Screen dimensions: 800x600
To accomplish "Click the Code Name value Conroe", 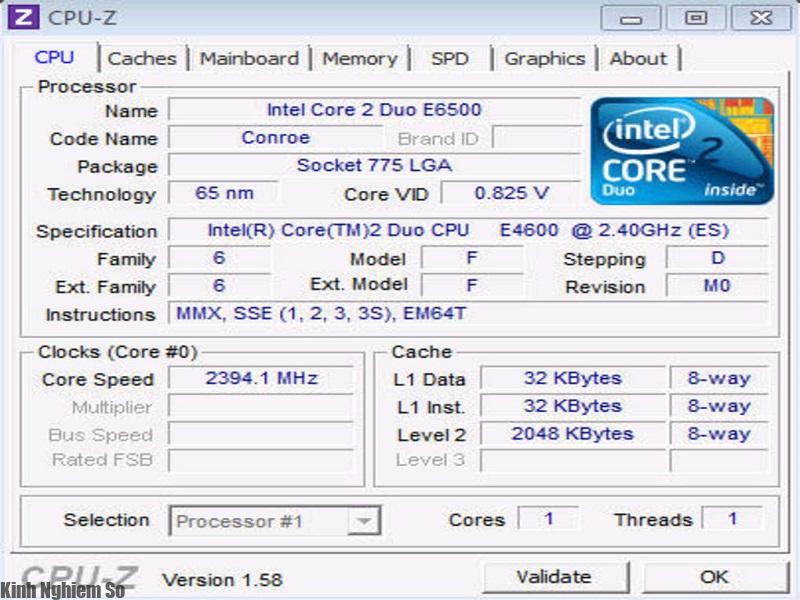I will click(276, 138).
